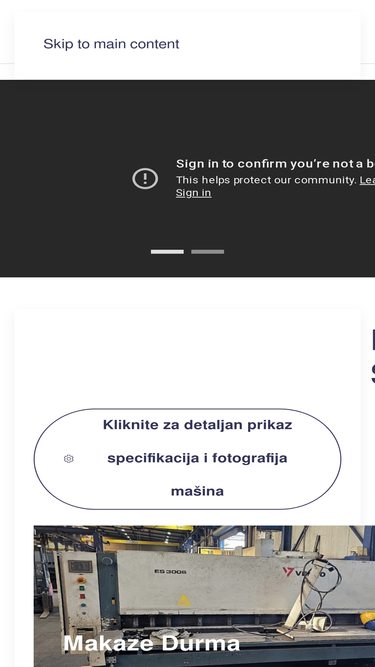Click "Sign in to confirm you're not a bot" heading
375x667 pixels.
click(275, 164)
